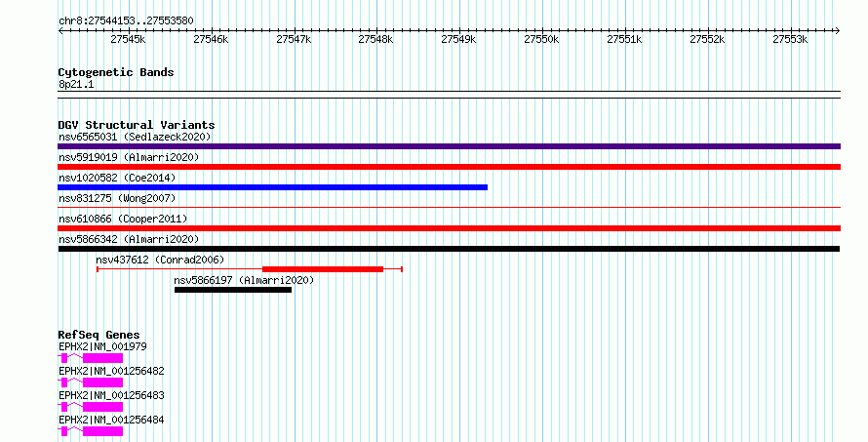Screen dimensions: 868x442
Task: Click the 27552k ruler tick label
Action: tap(707, 39)
